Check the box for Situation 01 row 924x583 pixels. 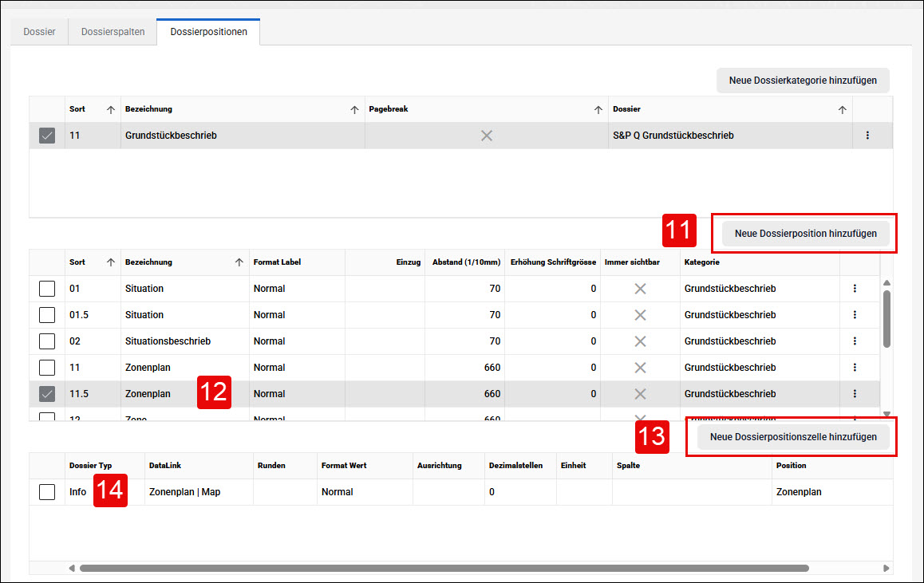pyautogui.click(x=47, y=289)
